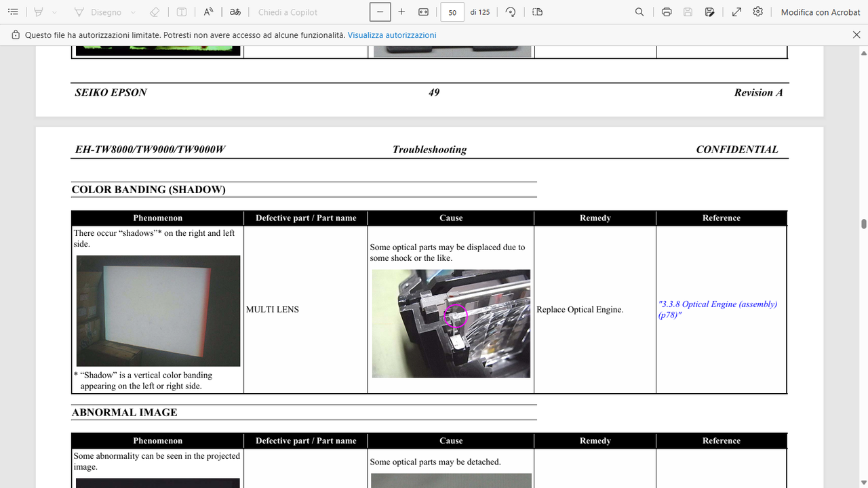Open the translate document tool

[x=235, y=12]
